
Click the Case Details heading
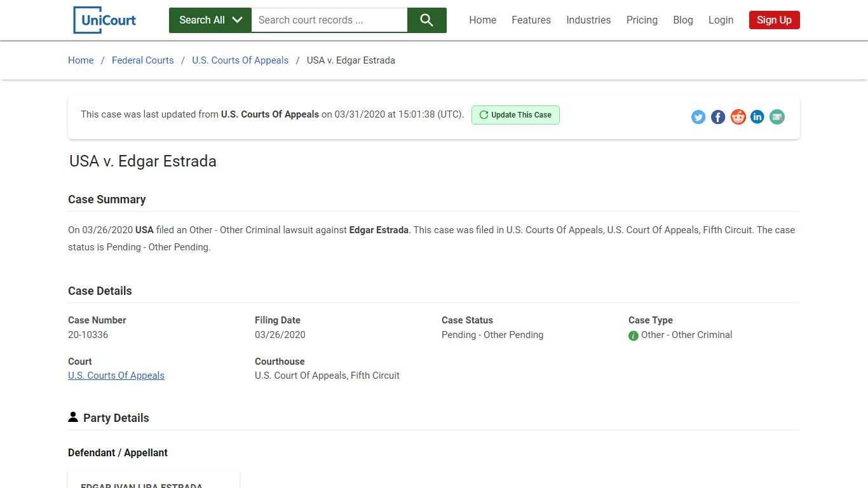pos(100,291)
